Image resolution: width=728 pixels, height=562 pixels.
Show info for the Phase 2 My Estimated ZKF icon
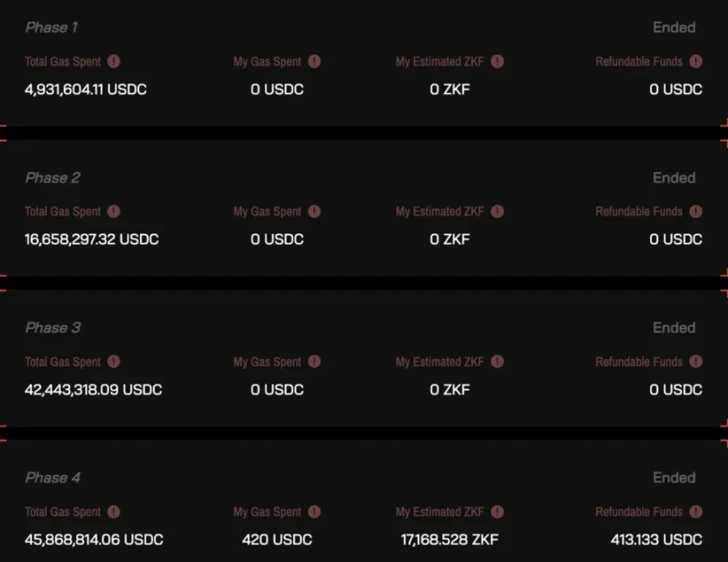pyautogui.click(x=497, y=211)
